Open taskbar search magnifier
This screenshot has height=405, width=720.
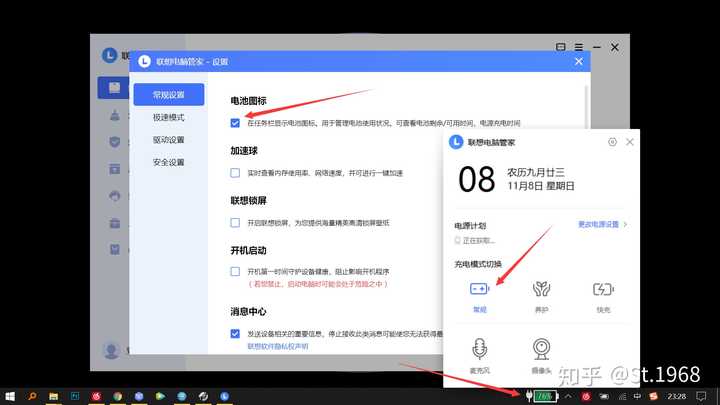[32, 396]
